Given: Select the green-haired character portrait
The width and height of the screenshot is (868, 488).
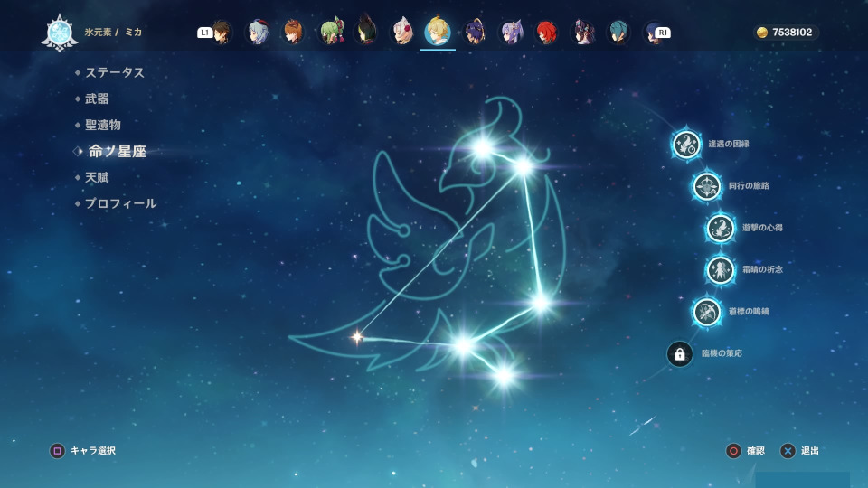Looking at the screenshot, I should point(331,33).
